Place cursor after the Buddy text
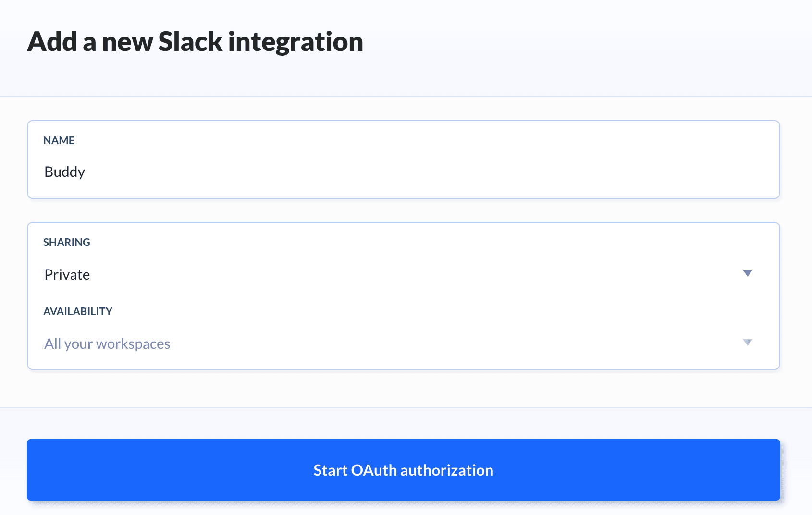 point(86,172)
